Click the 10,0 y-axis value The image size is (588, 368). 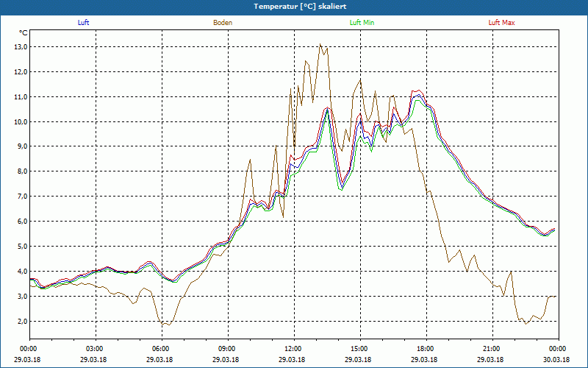21,121
